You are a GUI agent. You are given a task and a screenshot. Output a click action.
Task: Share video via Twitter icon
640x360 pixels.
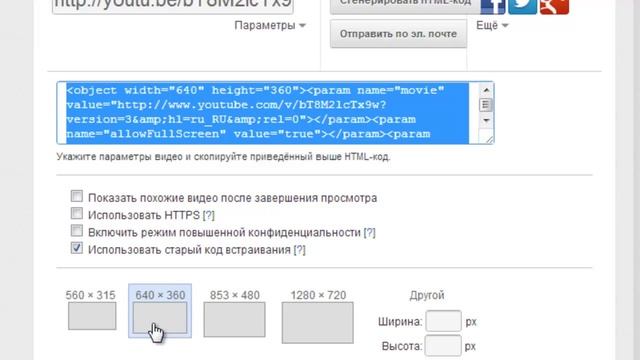tap(522, 7)
